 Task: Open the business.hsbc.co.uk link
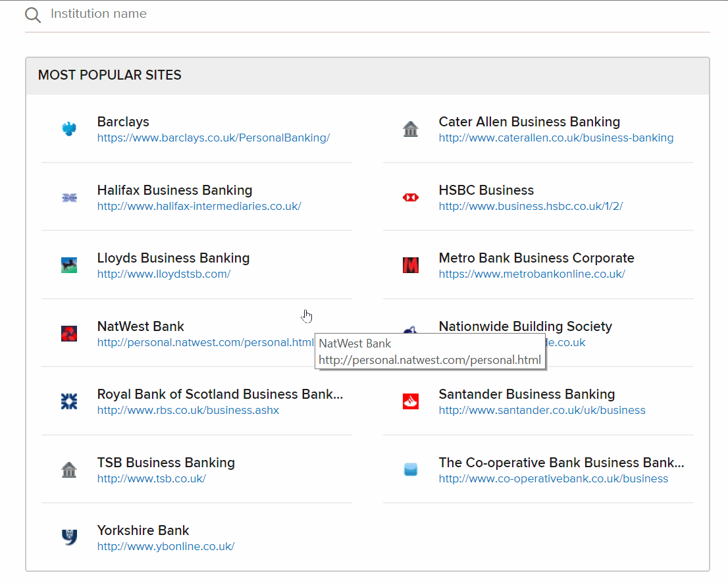click(x=531, y=206)
